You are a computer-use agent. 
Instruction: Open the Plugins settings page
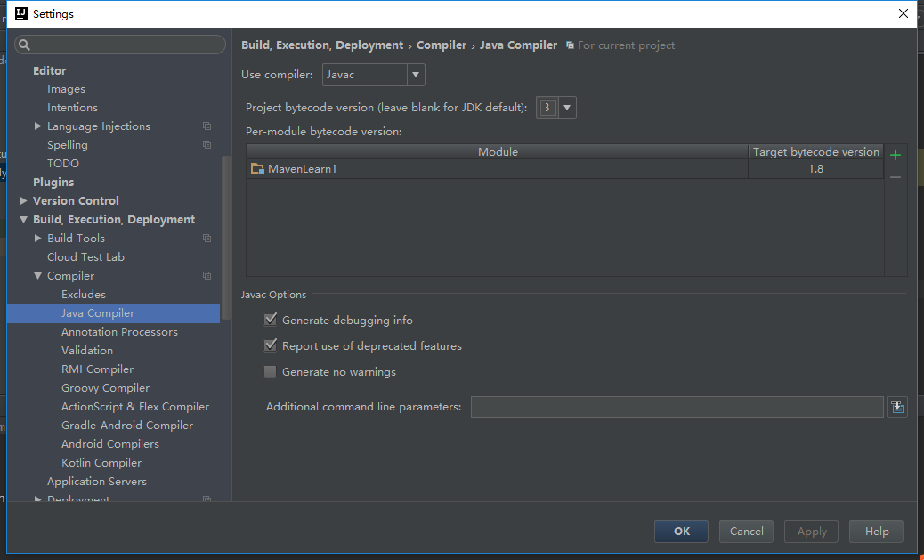coord(53,183)
